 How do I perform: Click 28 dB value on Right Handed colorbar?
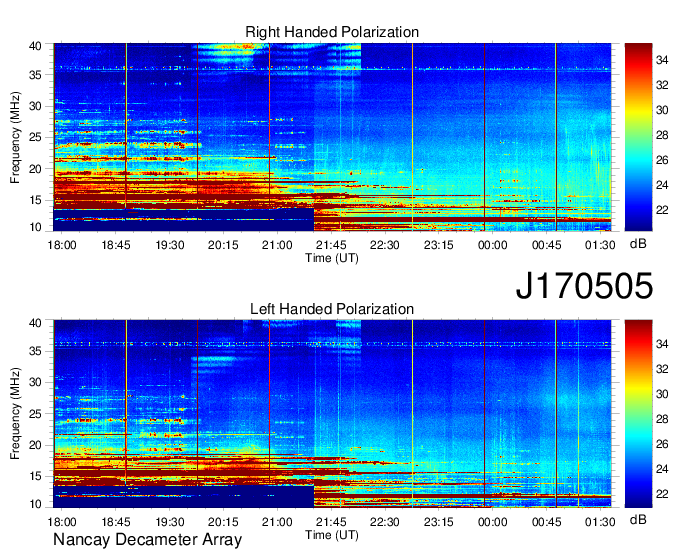click(662, 135)
